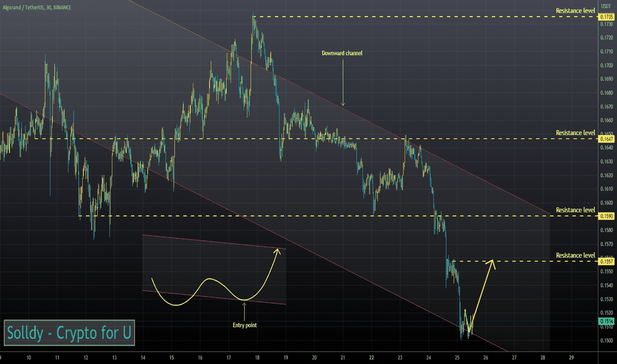Select the Entry point annotation text

pyautogui.click(x=244, y=325)
